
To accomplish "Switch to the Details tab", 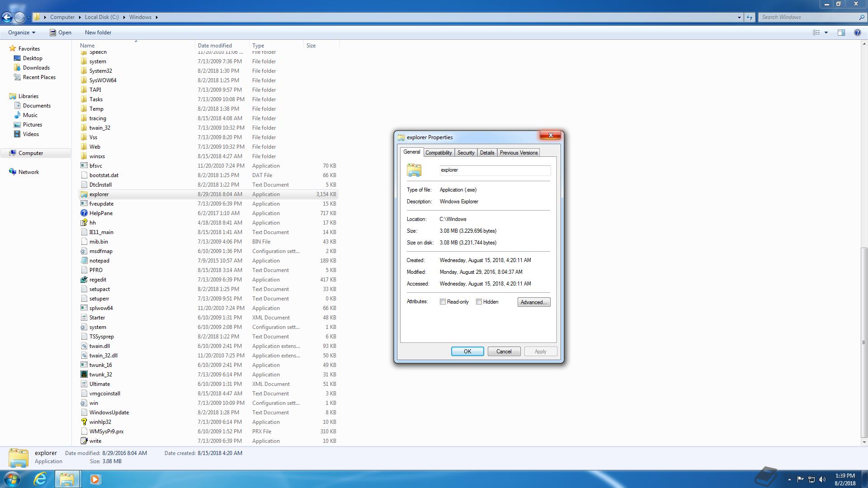I will tap(487, 153).
